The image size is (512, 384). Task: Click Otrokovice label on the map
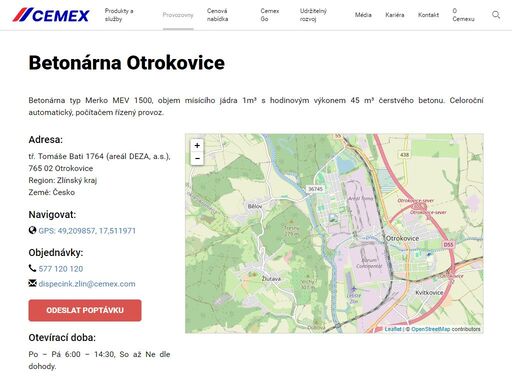402,238
